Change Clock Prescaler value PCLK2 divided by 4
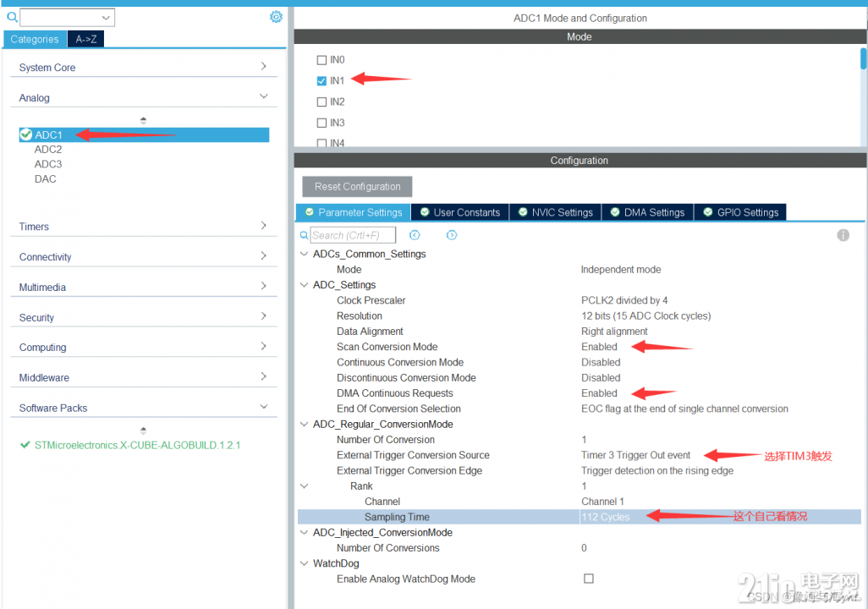Screen dimensions: 868x609 624,300
